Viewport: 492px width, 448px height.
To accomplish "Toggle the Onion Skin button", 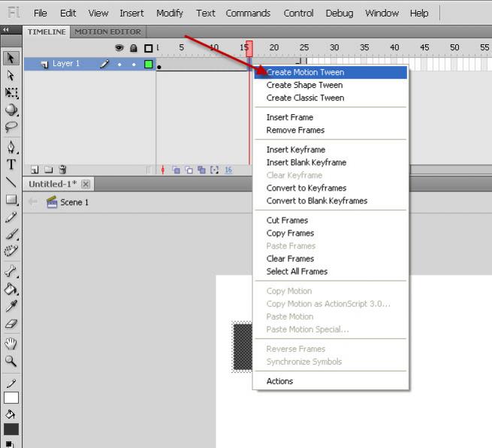I will [176, 170].
